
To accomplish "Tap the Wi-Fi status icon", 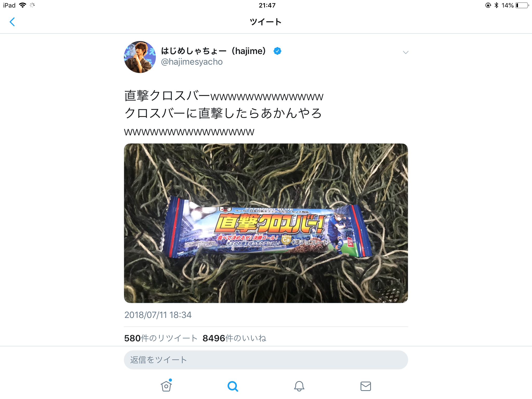I will point(23,5).
